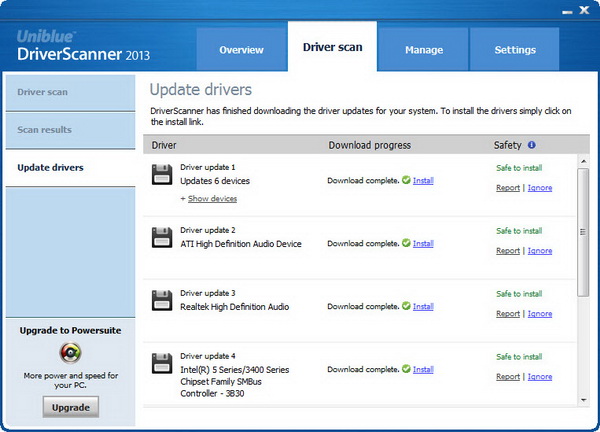This screenshot has width=600, height=432.
Task: Click 'Updates 6 devices' text
Action: click(215, 181)
